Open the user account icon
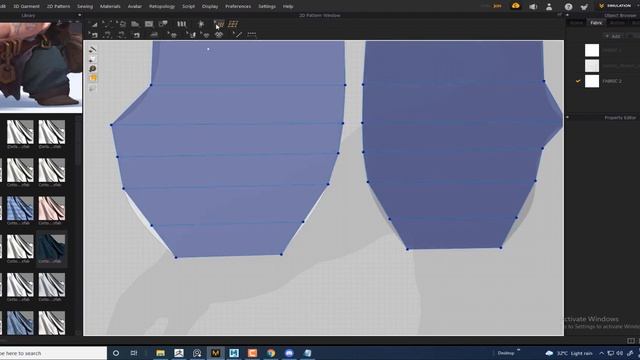Screen dimensions: 640x360 [x=549, y=6]
